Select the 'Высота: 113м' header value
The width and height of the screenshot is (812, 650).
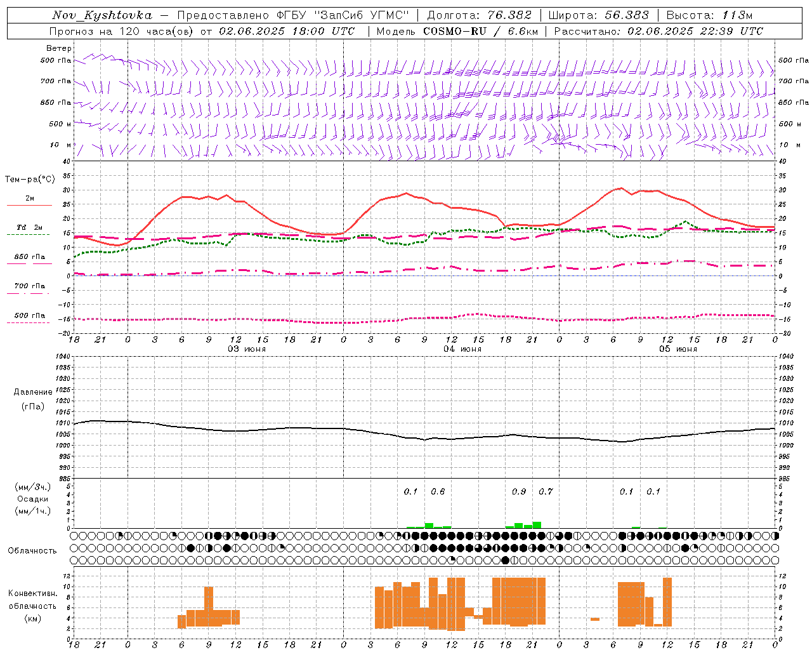point(709,15)
